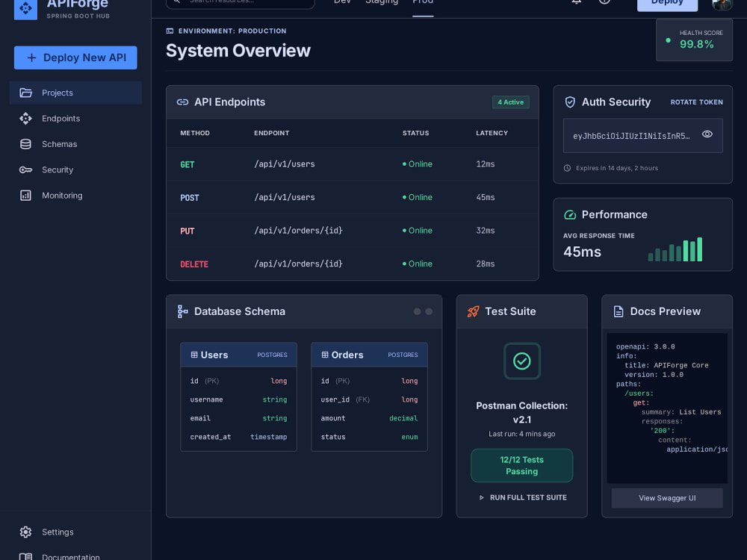Click the Settings gear icon
This screenshot has width=747, height=560.
click(x=25, y=532)
